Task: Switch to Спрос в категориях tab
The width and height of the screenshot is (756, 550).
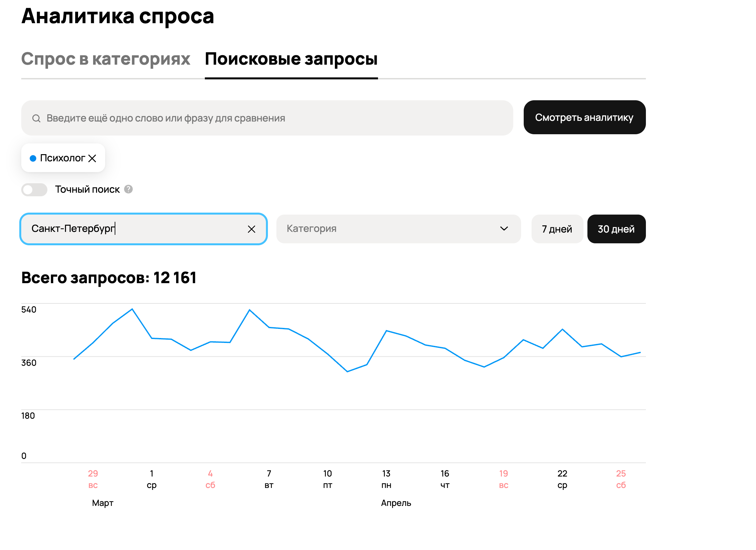Action: [x=106, y=59]
